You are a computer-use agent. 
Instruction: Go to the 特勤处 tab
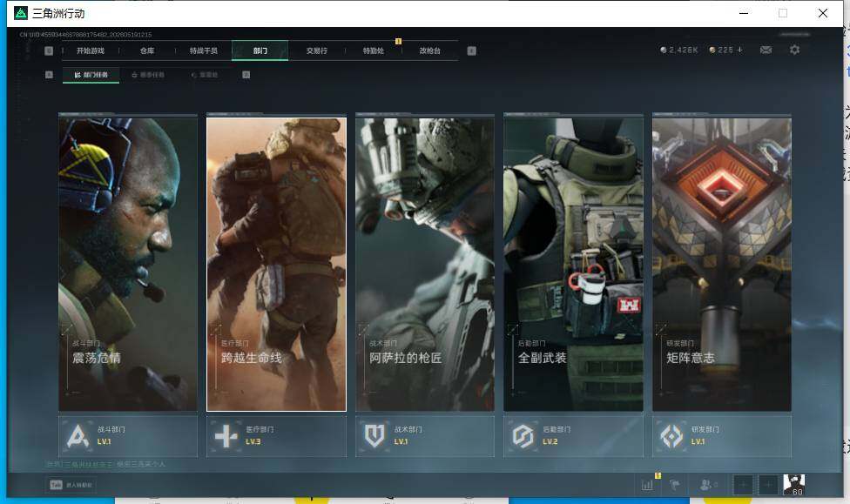(x=373, y=50)
